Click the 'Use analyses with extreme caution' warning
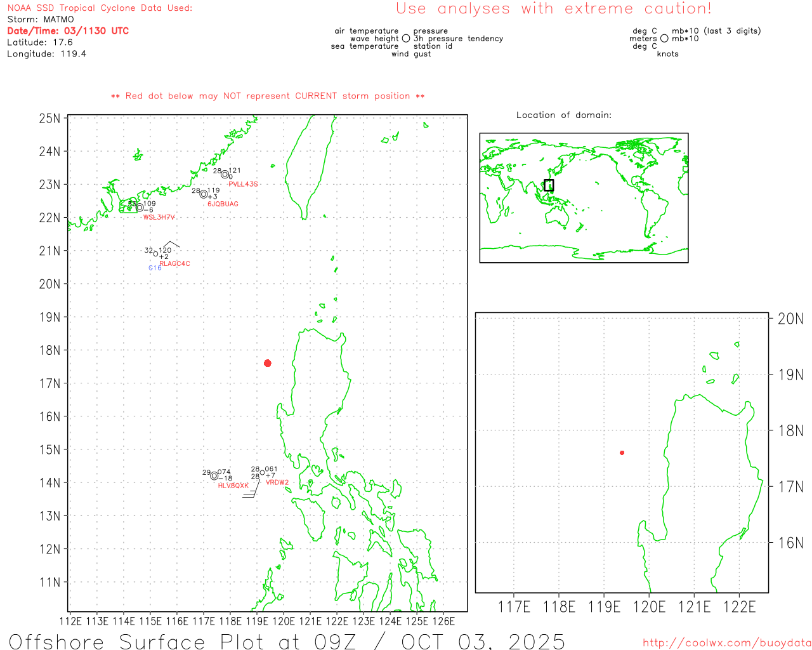Viewport: 812px width, 650px height. click(x=553, y=9)
